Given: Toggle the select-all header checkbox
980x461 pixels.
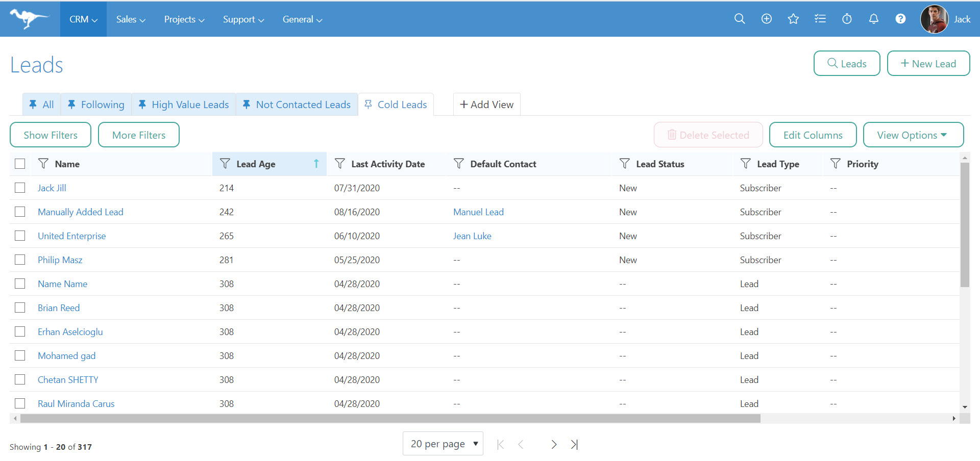Looking at the screenshot, I should tap(20, 164).
